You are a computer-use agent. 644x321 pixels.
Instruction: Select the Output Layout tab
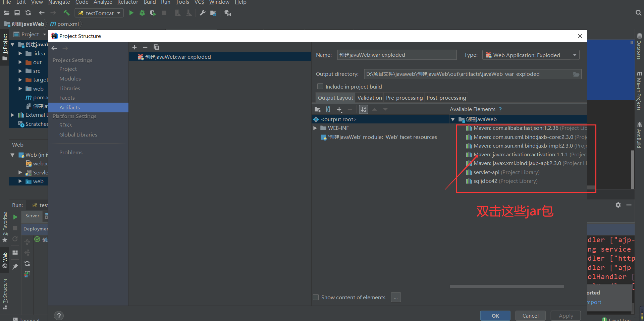(x=335, y=98)
